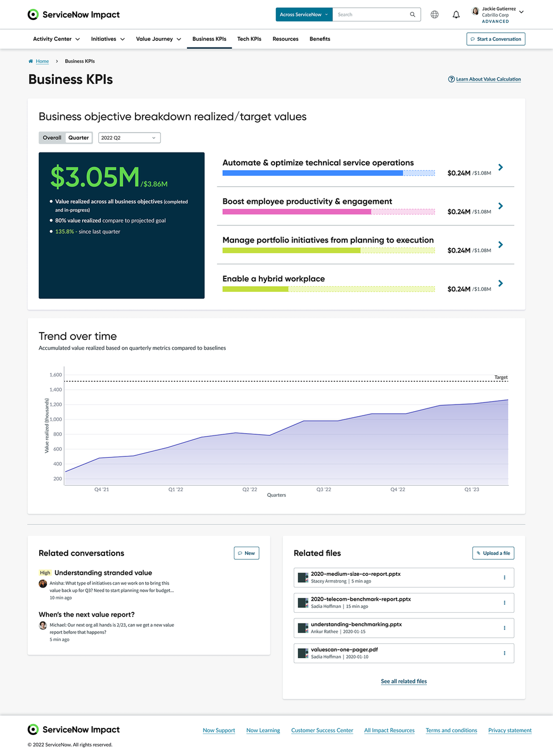Open options for understanding-benchmarking.pptx

(504, 628)
